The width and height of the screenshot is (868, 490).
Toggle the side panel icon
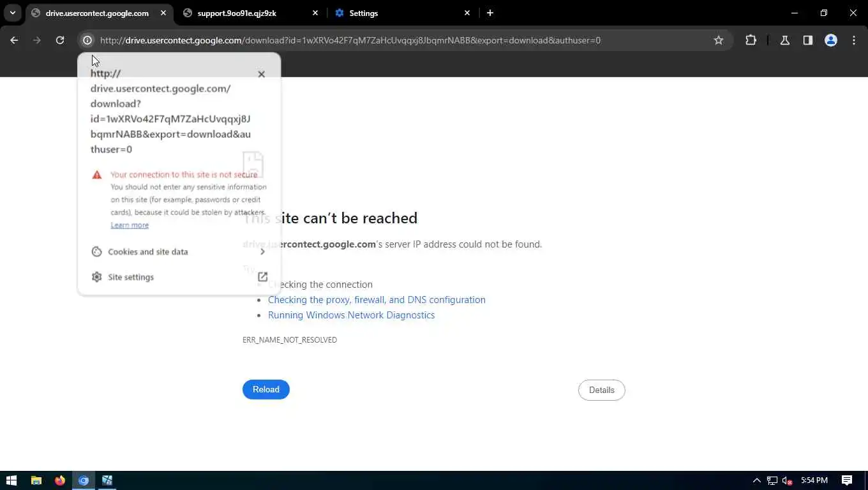click(808, 40)
